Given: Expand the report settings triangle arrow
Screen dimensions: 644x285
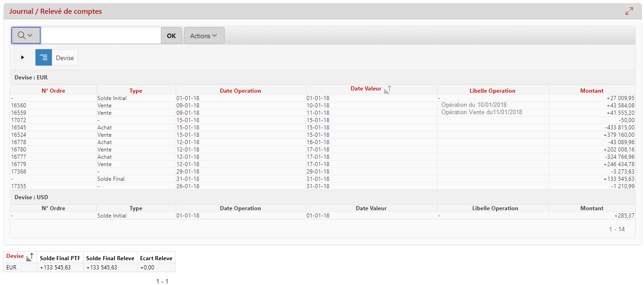Looking at the screenshot, I should tap(23, 57).
